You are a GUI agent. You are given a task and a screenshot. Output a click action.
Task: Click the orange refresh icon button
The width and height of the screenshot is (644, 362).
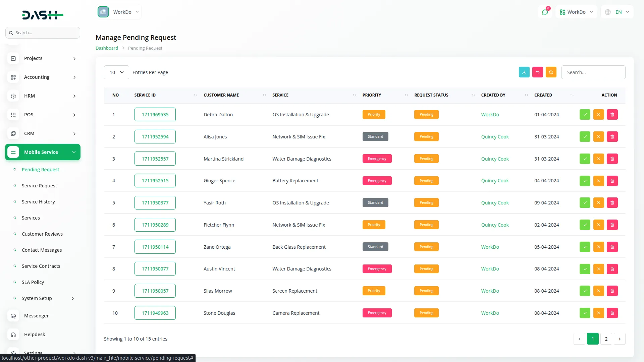[551, 72]
